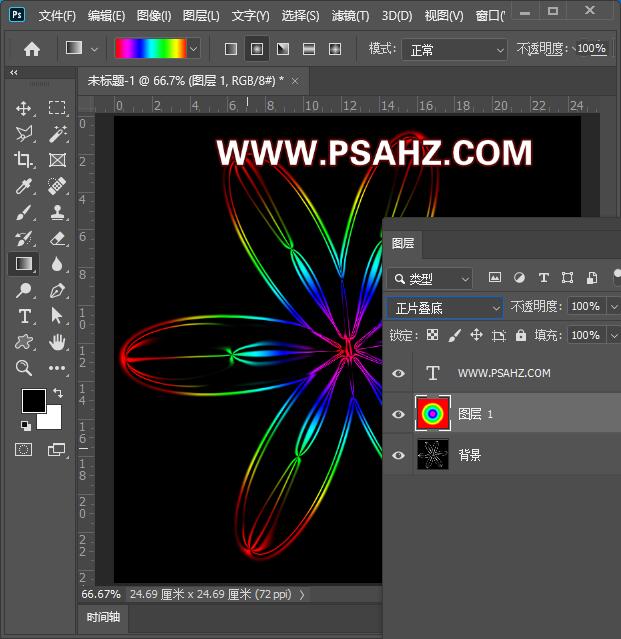Open the 编辑(E) menu
This screenshot has width=621, height=639.
(106, 16)
